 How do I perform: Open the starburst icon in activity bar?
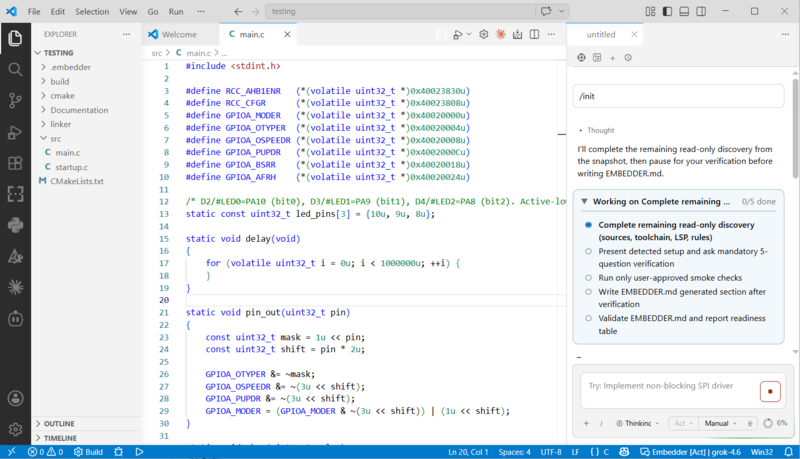[x=15, y=288]
